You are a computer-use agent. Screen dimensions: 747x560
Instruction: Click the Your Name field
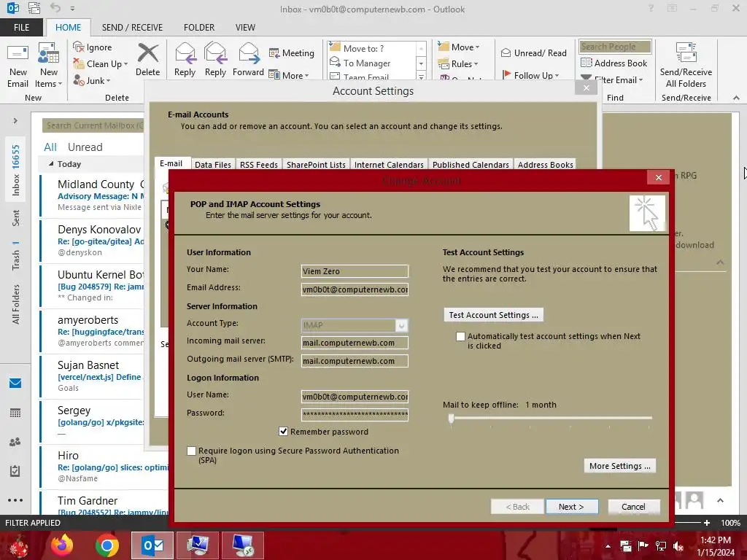coord(355,271)
